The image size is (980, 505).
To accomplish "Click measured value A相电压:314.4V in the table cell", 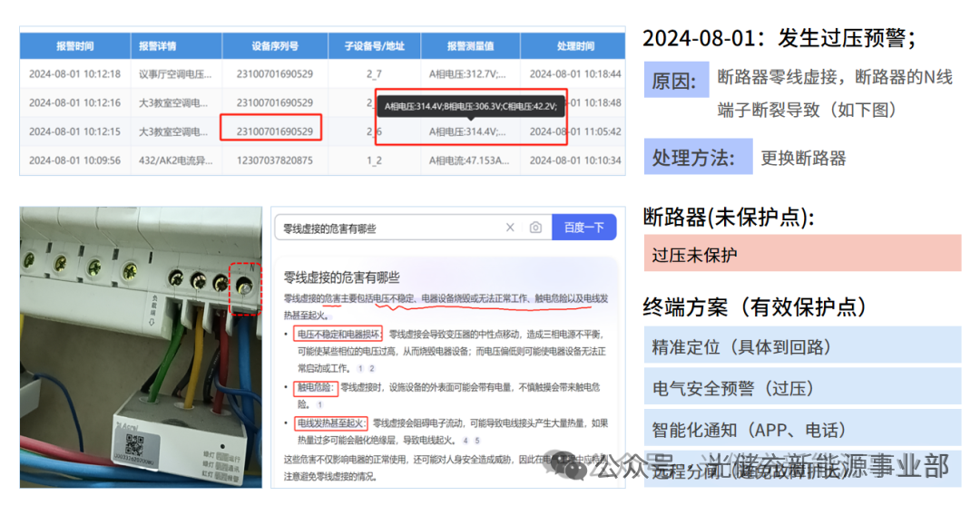I will 467,131.
